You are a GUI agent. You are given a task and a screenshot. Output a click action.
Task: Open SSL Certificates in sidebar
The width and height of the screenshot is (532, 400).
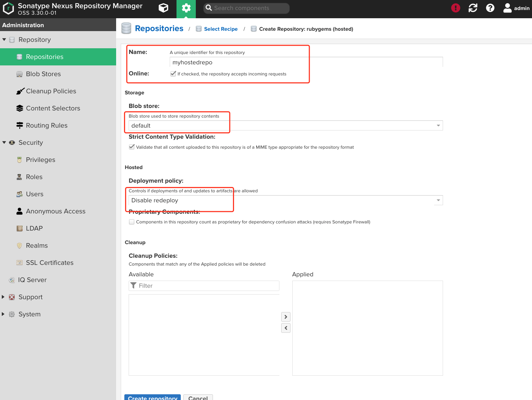coord(58,263)
